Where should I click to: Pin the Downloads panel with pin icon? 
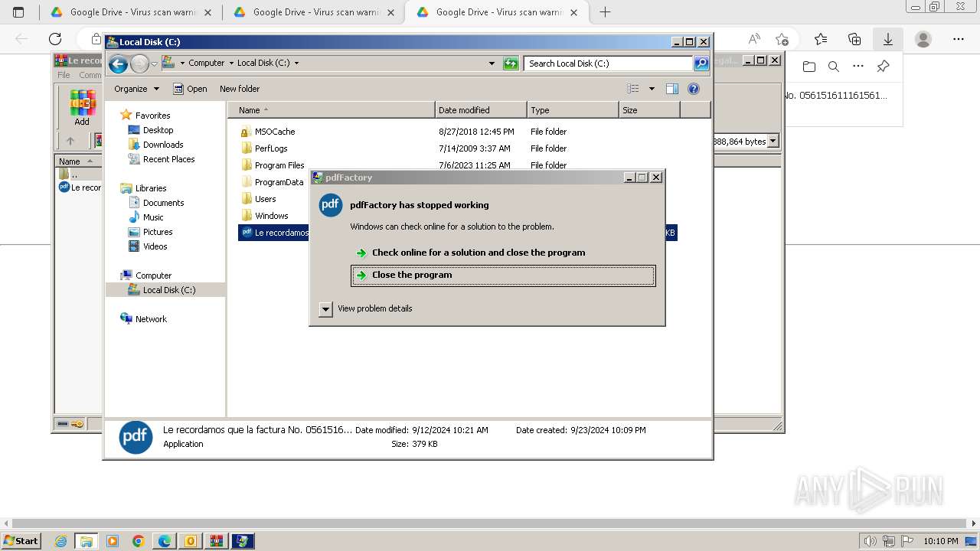point(883,67)
